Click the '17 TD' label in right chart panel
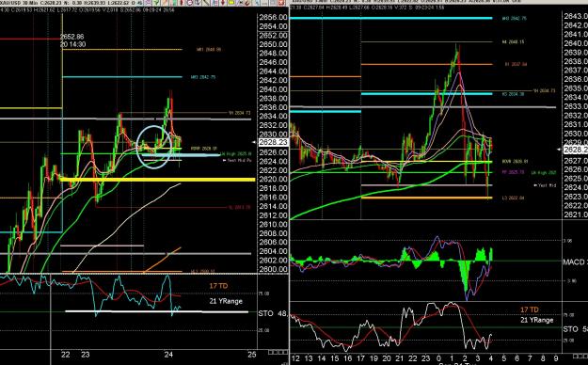 point(530,309)
